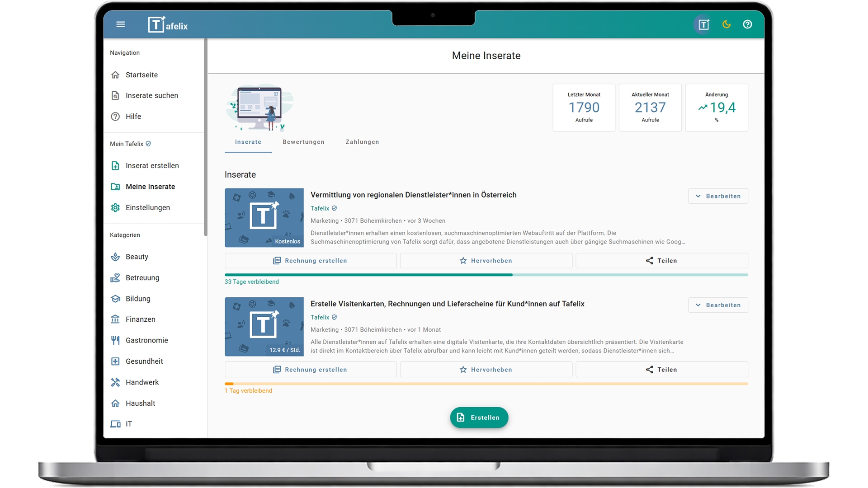Click the Einstellungen gear icon

(115, 208)
